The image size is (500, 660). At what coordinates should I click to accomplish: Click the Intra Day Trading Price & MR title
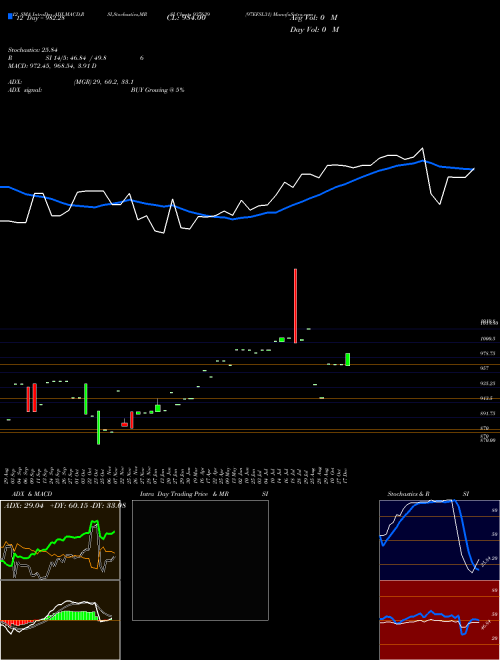coord(184,494)
